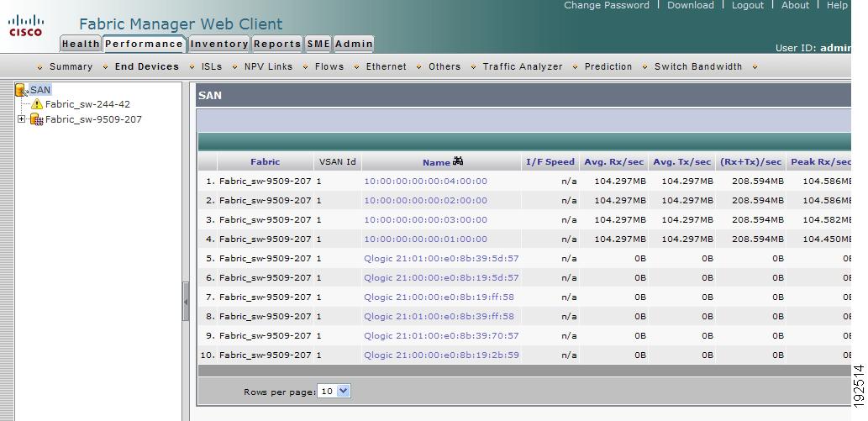This screenshot has width=868, height=421.
Task: Open device 10:00:00:00:00:03:00:00
Action: click(425, 220)
